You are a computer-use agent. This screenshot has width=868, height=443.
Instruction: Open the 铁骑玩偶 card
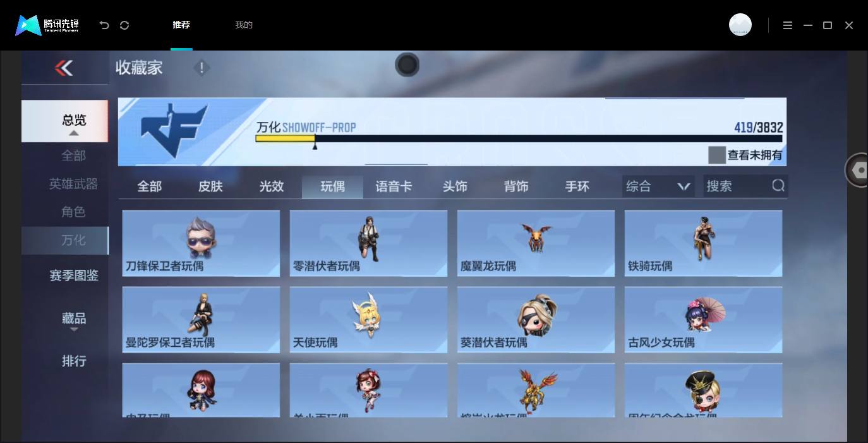click(703, 243)
